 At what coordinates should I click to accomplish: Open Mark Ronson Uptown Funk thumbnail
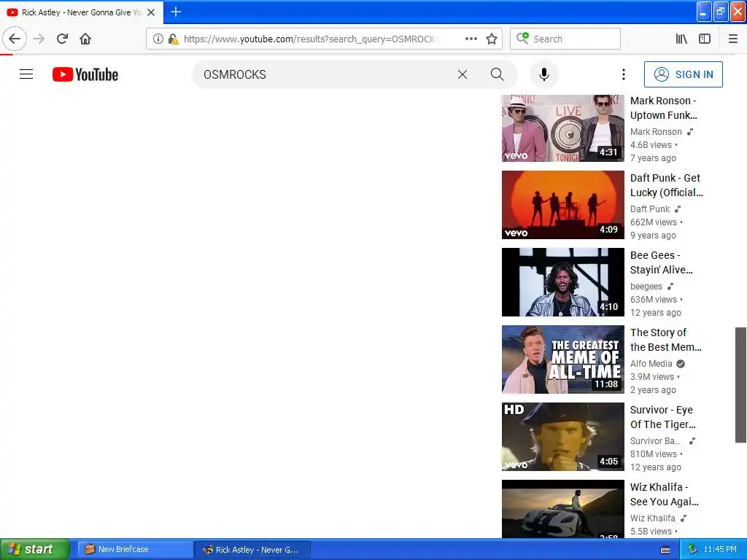click(562, 128)
